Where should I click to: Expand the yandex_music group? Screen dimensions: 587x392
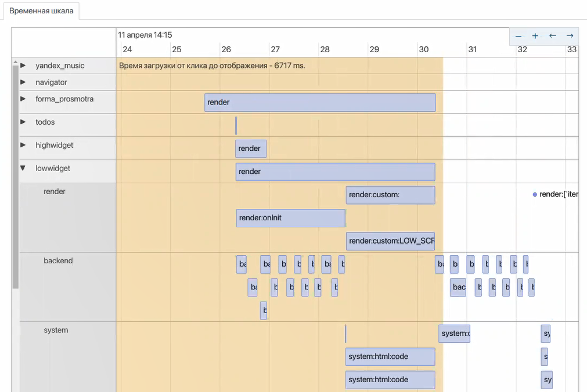click(x=23, y=66)
